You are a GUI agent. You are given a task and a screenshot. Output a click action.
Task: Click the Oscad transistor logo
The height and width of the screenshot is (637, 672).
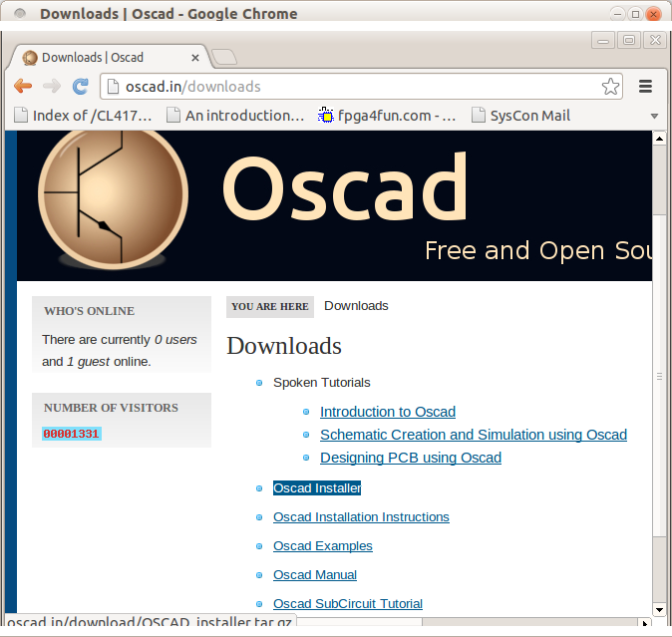click(113, 199)
